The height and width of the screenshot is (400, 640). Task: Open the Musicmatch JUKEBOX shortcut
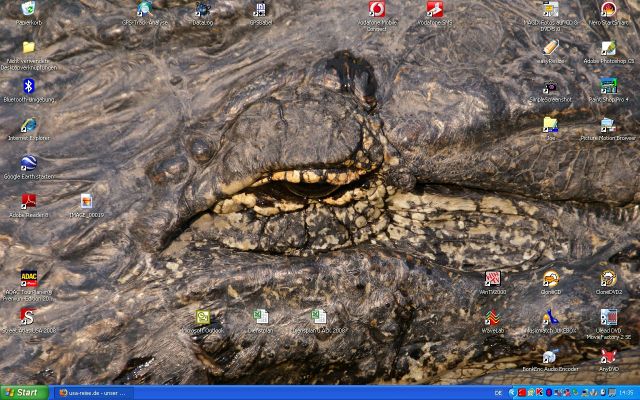click(551, 317)
